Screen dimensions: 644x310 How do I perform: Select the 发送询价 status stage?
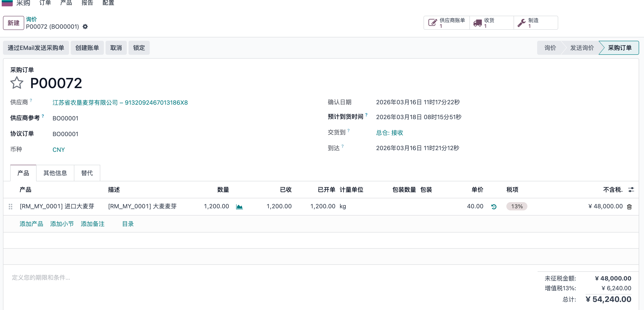click(582, 48)
